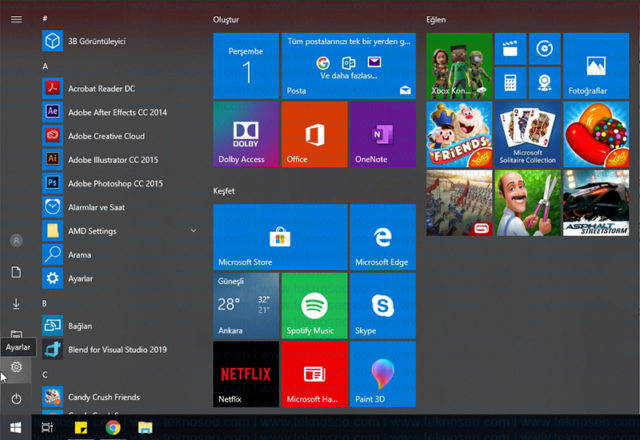Open File Explorer from taskbar
Viewport: 640px width, 440px height.
[x=145, y=427]
